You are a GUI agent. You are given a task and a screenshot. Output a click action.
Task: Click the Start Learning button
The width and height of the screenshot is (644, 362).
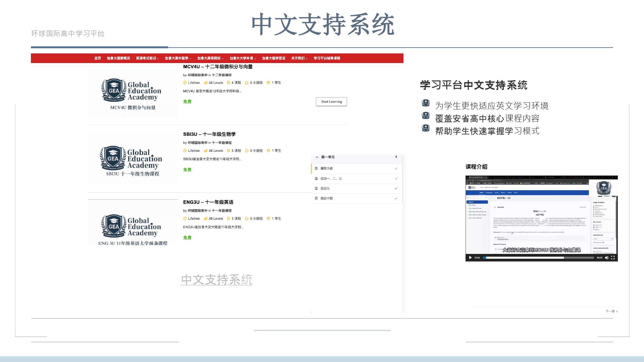[332, 102]
